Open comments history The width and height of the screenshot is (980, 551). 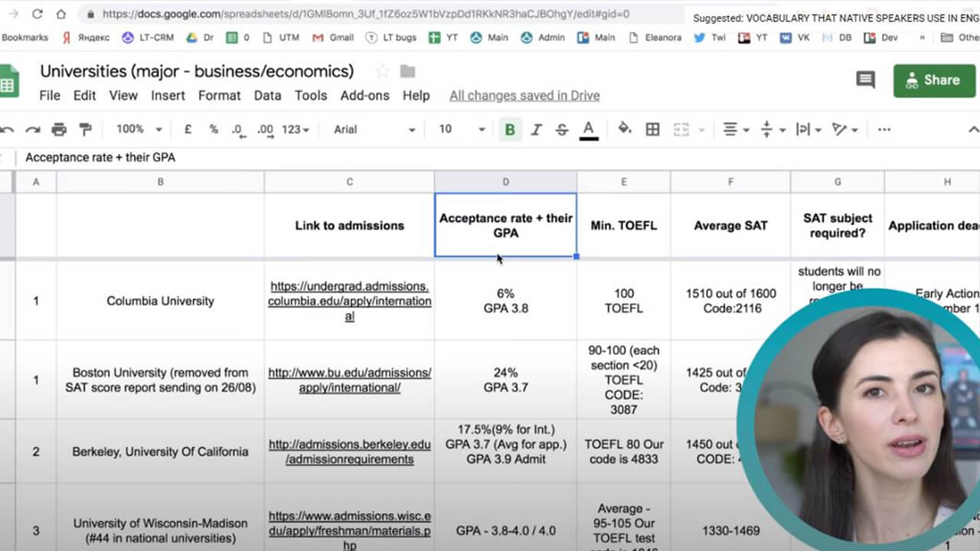865,80
